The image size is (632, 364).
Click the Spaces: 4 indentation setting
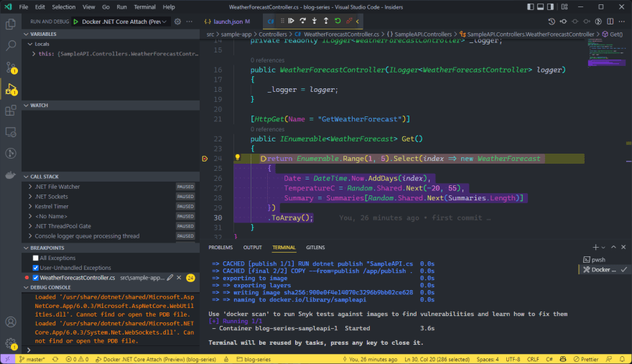tap(488, 359)
